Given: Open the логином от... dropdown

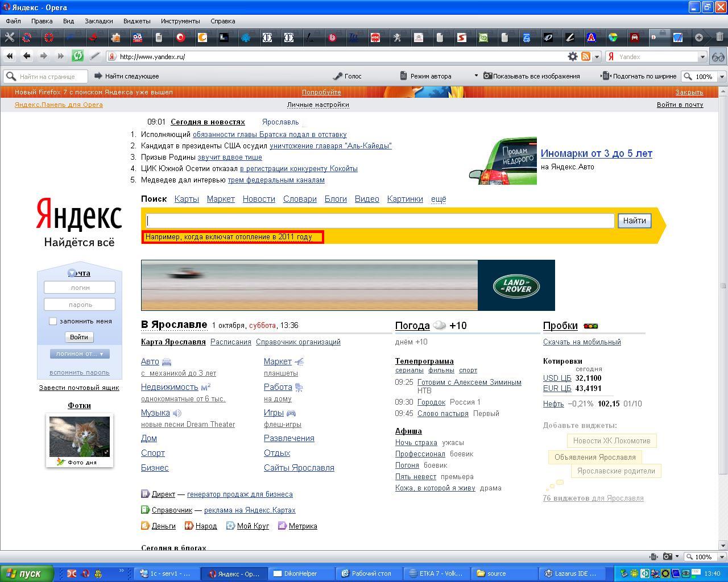Looking at the screenshot, I should [80, 354].
